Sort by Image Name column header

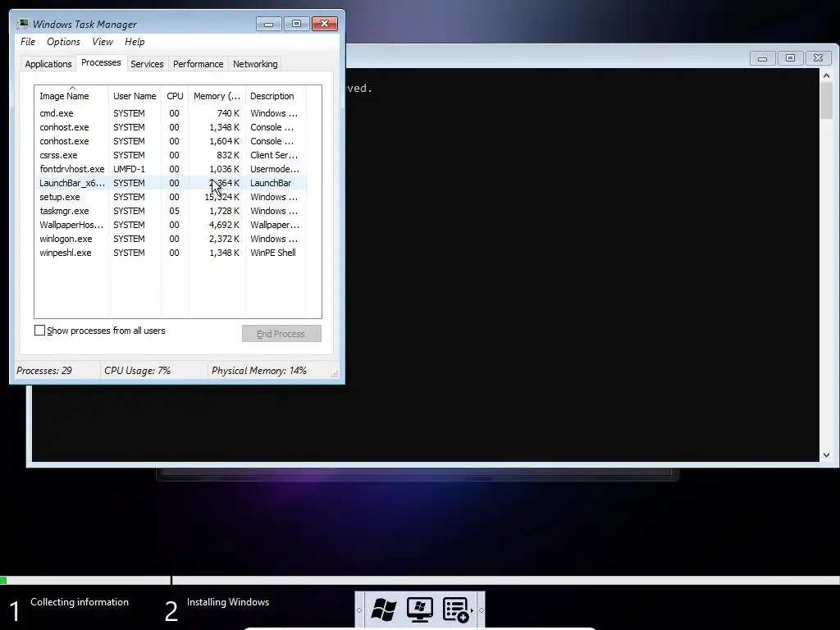[71, 96]
